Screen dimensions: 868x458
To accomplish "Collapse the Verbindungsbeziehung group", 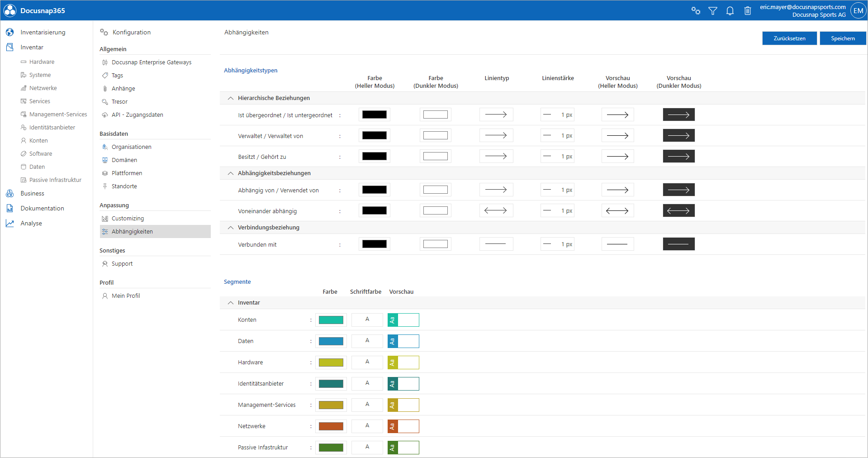I will click(231, 228).
